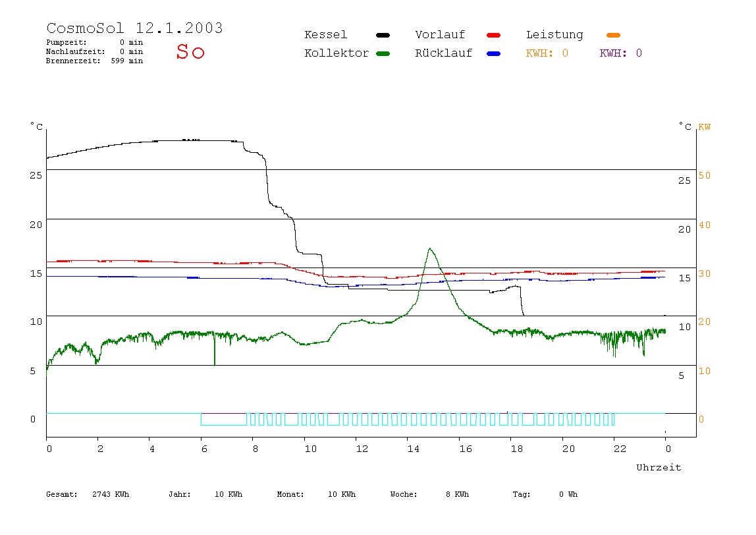Select the blue Rücklauf legend swatch
Viewport: 756px width, 535px height.
494,53
